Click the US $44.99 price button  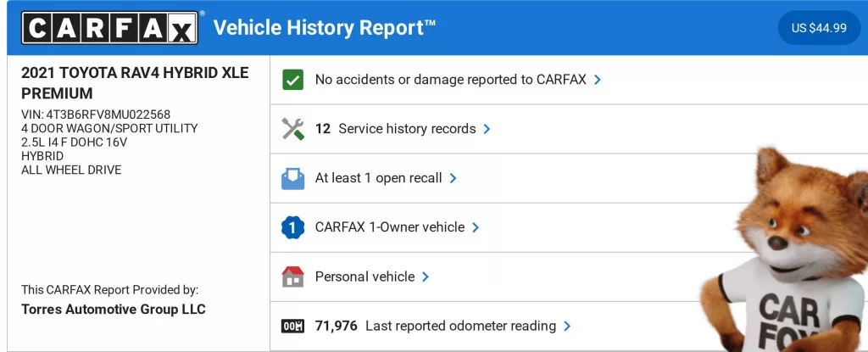[818, 28]
